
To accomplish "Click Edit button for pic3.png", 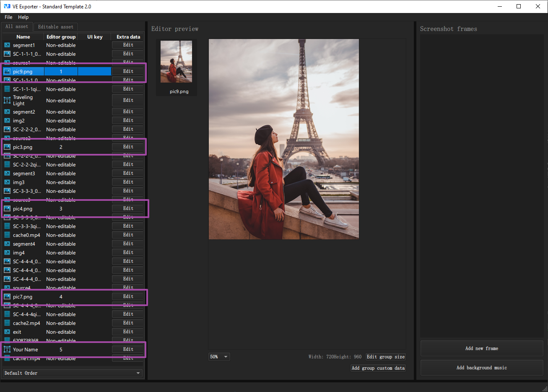I will tap(128, 147).
